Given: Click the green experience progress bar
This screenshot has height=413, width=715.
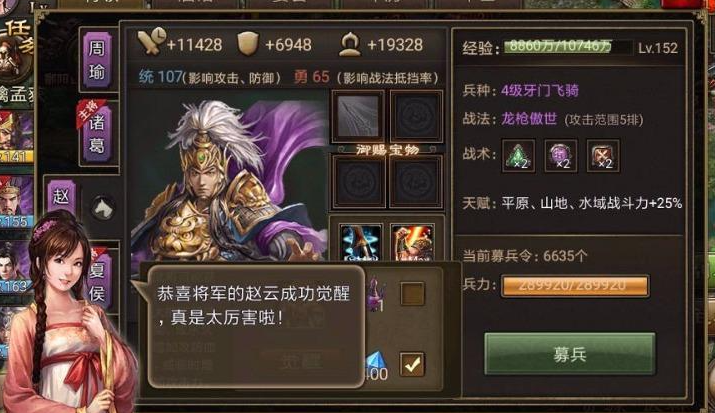Looking at the screenshot, I should (x=568, y=47).
